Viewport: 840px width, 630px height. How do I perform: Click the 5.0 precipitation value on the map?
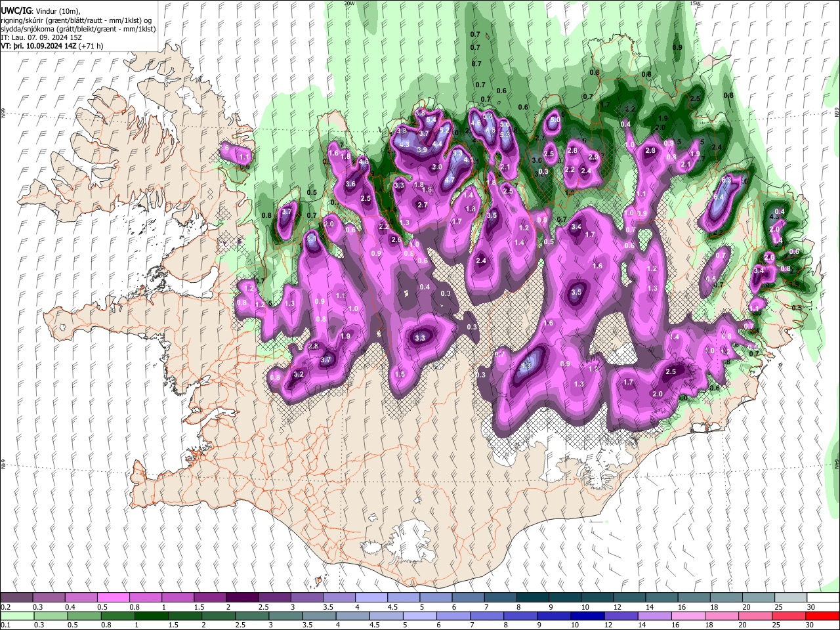[555, 120]
